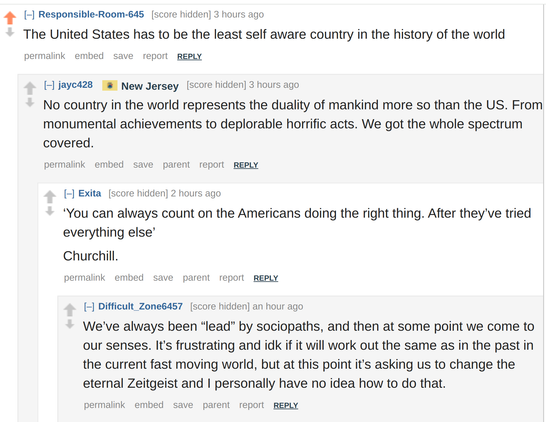Screen dimensions: 546x422
Task: Upvote Exita's Churchill quote comment
Action: 50,196
